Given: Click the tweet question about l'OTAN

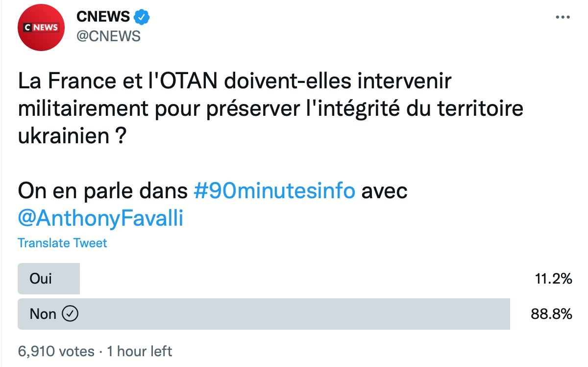Looking at the screenshot, I should pyautogui.click(x=270, y=109).
